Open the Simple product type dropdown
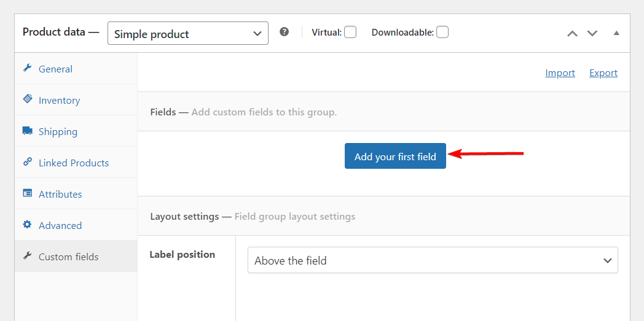 pyautogui.click(x=188, y=33)
